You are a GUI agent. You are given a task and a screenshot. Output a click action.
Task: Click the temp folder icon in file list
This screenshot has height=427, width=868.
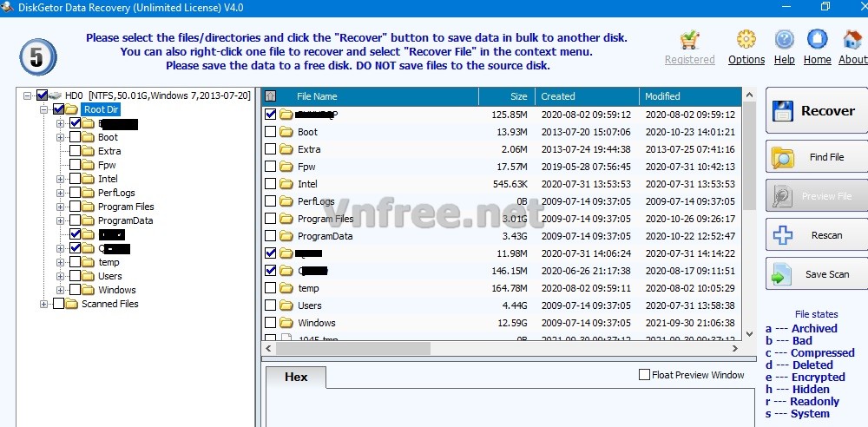coord(286,288)
